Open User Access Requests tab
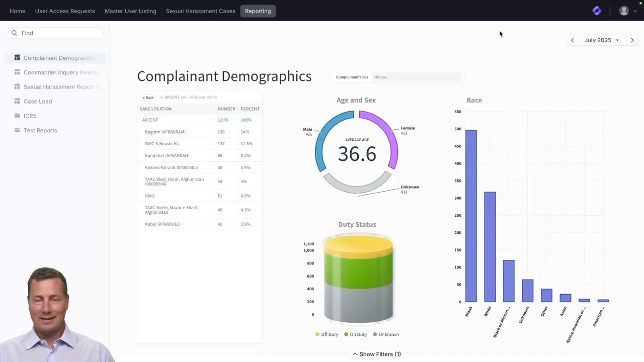 pyautogui.click(x=65, y=11)
